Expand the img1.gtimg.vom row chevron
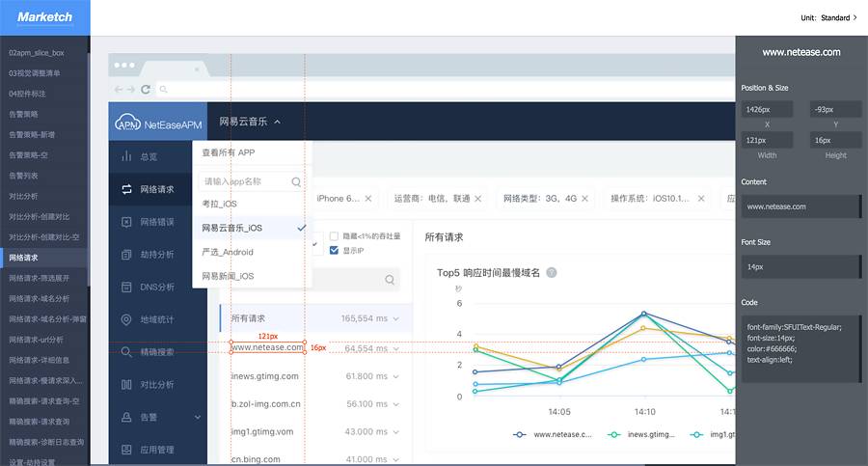 (x=395, y=431)
